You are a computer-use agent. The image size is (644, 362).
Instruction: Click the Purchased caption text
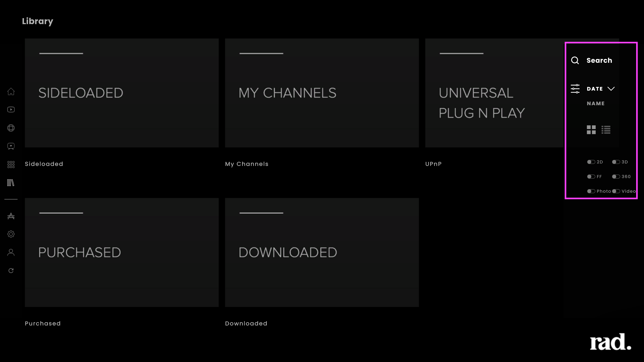pyautogui.click(x=43, y=323)
